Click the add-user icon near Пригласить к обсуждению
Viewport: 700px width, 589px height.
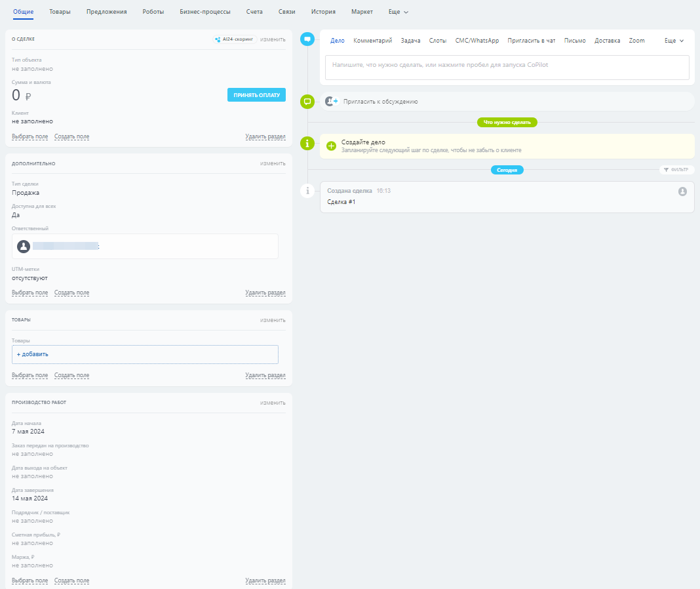tap(332, 102)
